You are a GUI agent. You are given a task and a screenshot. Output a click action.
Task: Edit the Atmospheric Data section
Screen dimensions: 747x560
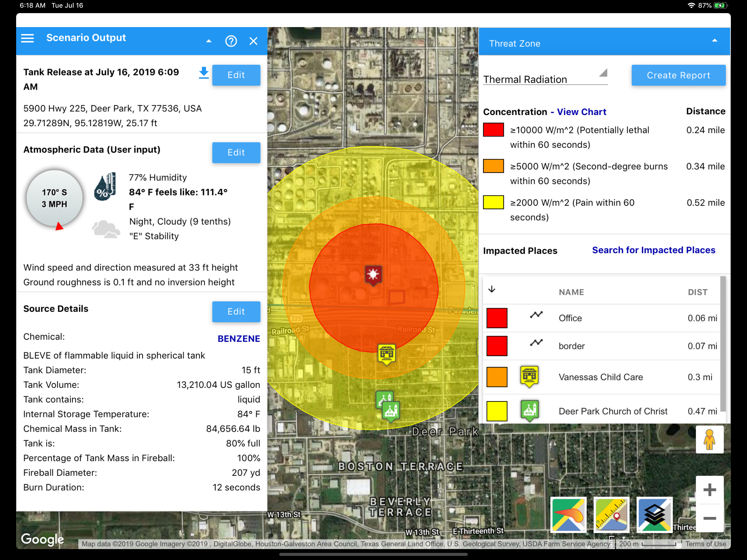tap(236, 153)
